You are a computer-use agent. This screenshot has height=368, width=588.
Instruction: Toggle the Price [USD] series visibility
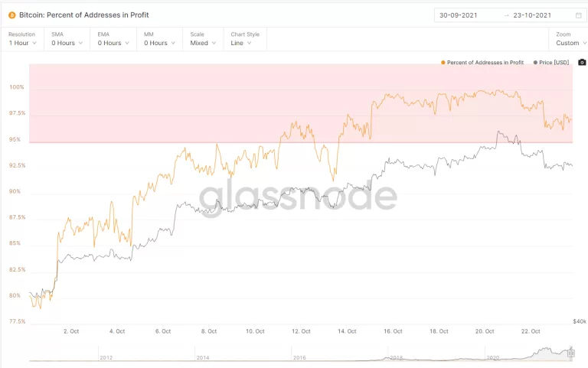(554, 63)
